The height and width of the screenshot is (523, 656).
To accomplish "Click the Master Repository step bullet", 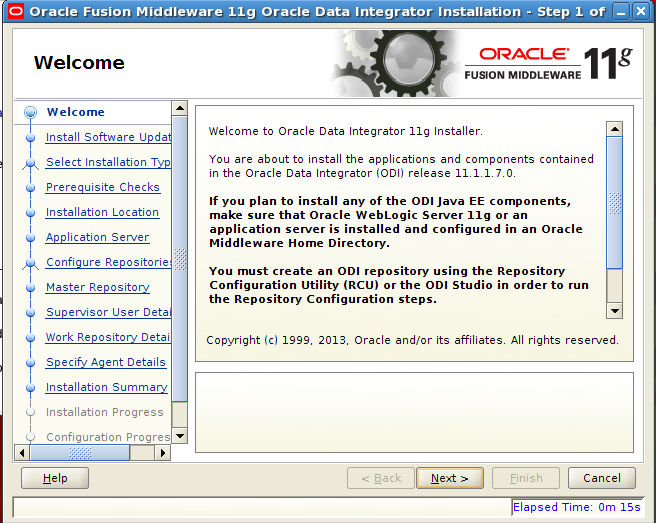I will point(31,287).
